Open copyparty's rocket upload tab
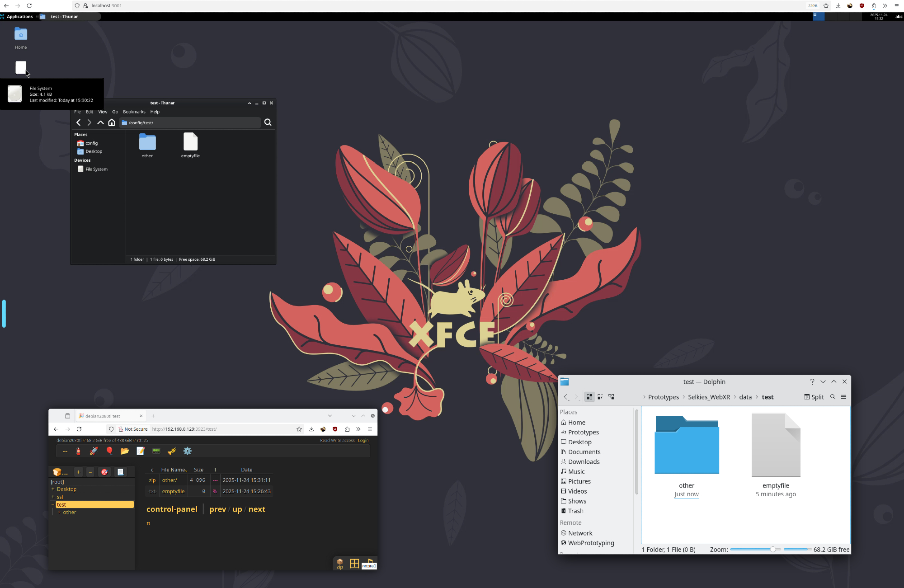This screenshot has height=588, width=904. coord(94,451)
